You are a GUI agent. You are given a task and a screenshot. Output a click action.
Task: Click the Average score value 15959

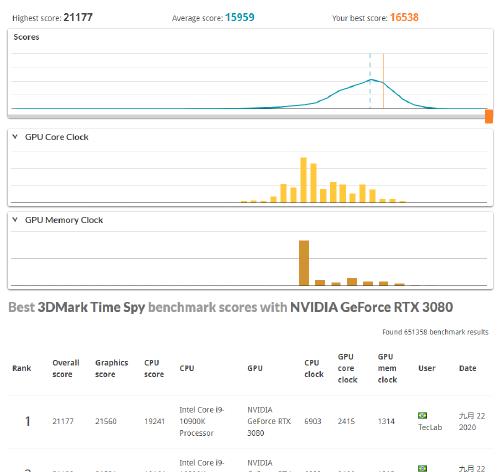point(240,17)
